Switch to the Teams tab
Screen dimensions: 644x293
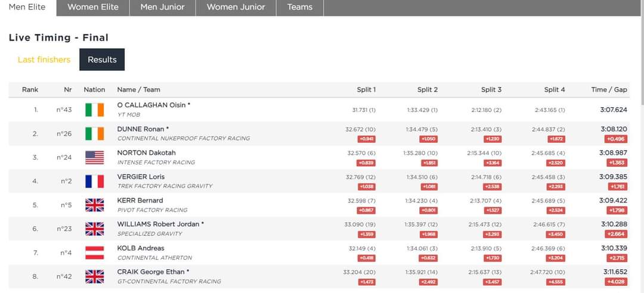300,7
